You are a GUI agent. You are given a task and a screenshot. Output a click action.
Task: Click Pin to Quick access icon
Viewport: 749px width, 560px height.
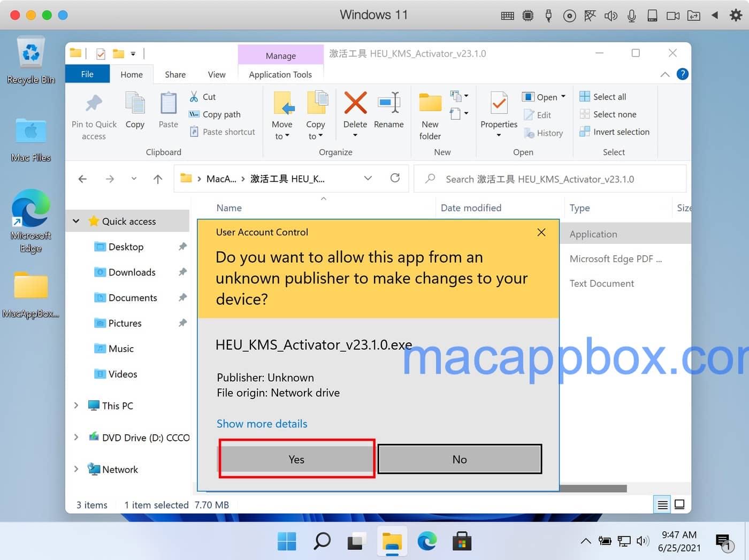(94, 103)
